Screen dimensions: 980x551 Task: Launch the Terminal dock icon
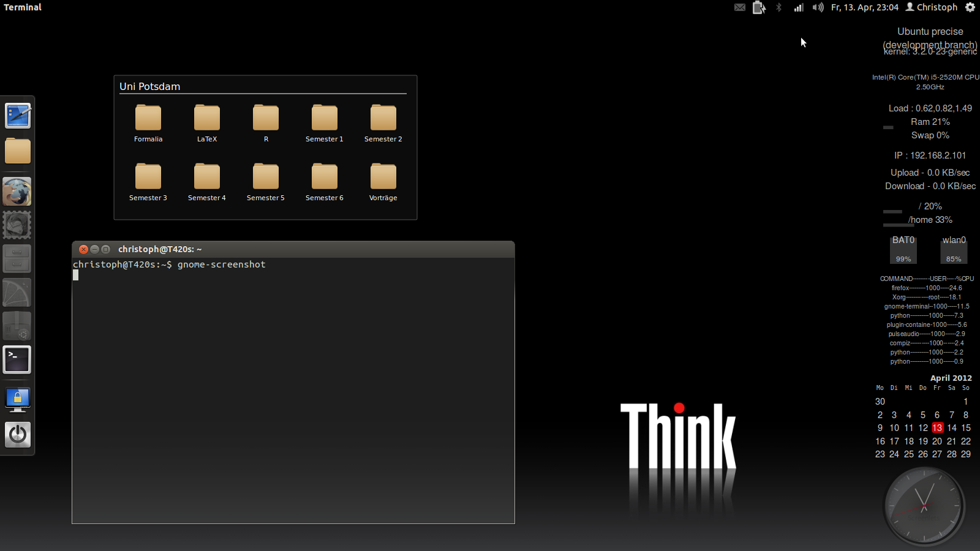pos(17,359)
